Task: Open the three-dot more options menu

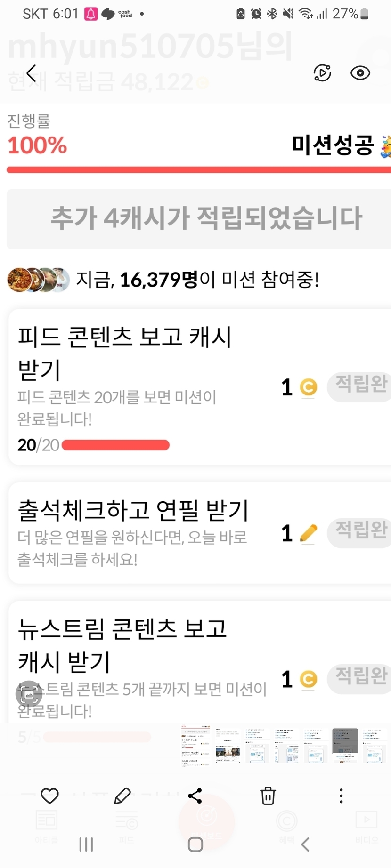Action: pyautogui.click(x=341, y=796)
